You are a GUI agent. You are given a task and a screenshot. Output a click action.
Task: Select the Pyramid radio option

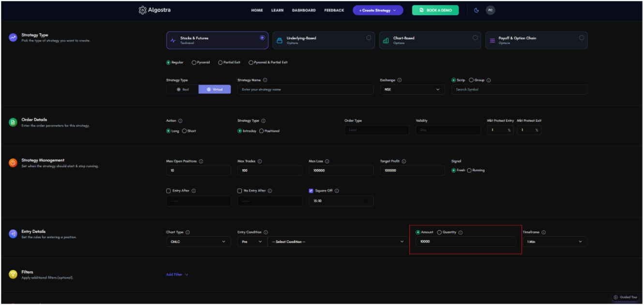point(194,62)
